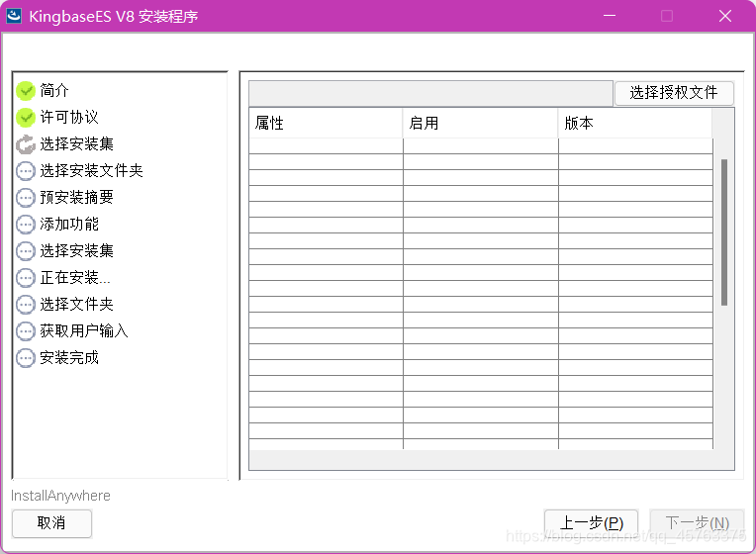This screenshot has width=756, height=554.
Task: Click the pending circle icon beside 安装完成
Action: pyautogui.click(x=26, y=358)
